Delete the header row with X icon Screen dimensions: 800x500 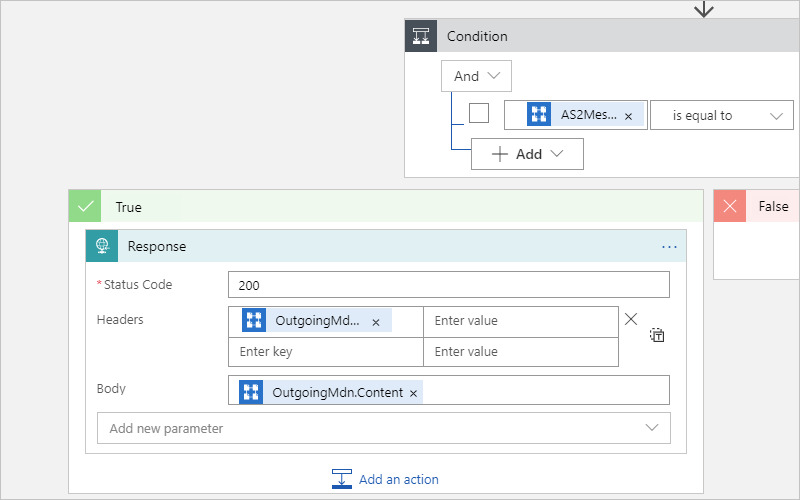point(631,319)
